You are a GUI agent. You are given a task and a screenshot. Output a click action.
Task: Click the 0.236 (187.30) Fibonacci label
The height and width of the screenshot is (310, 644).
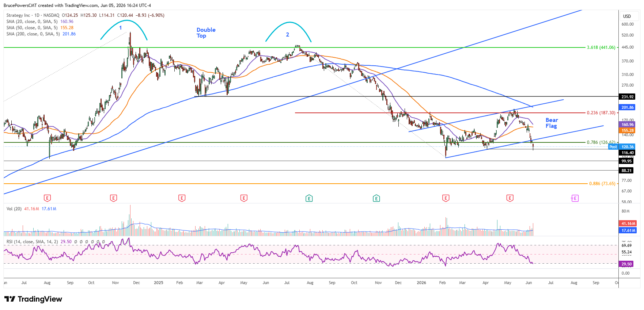click(x=601, y=113)
